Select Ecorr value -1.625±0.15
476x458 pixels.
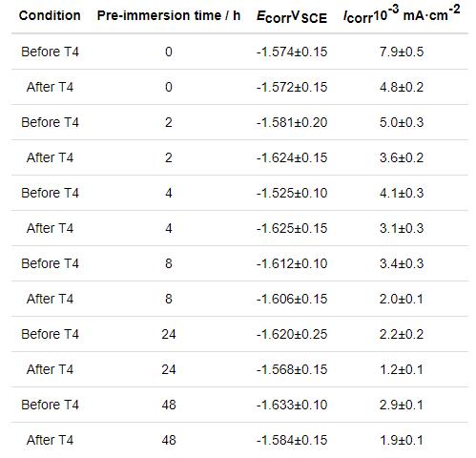(x=292, y=228)
